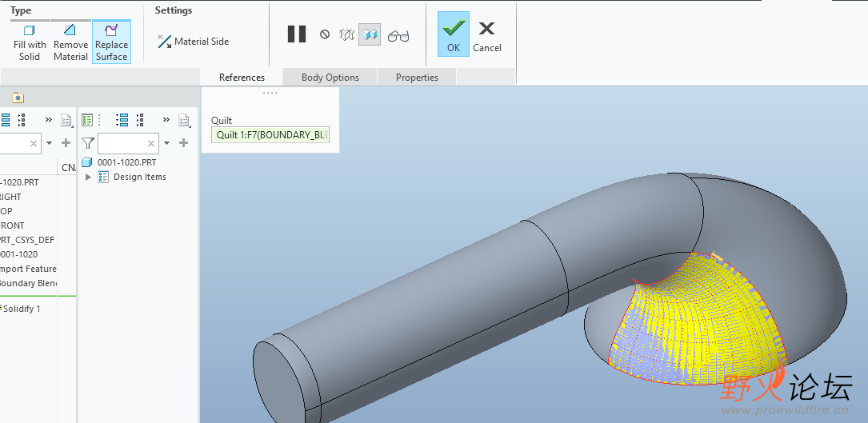Click the Fill with Solid cube icon
The width and height of the screenshot is (868, 423).
[x=30, y=30]
